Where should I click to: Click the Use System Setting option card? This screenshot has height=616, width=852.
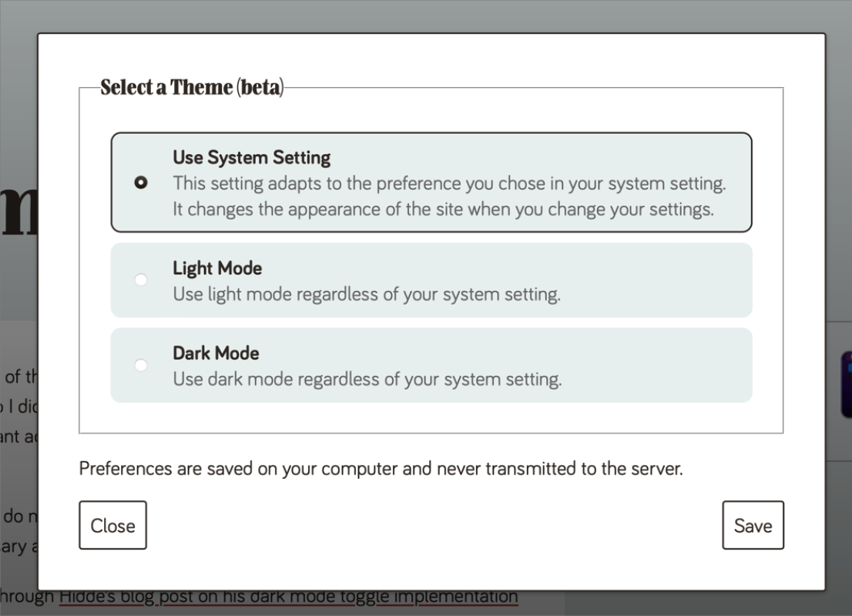431,182
